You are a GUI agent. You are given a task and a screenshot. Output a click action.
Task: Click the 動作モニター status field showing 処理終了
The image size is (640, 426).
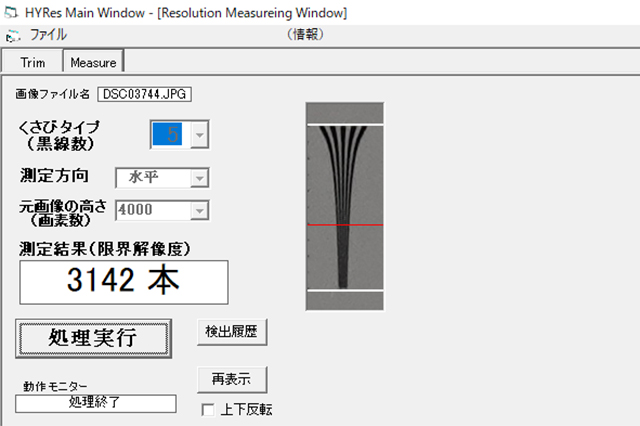95,403
